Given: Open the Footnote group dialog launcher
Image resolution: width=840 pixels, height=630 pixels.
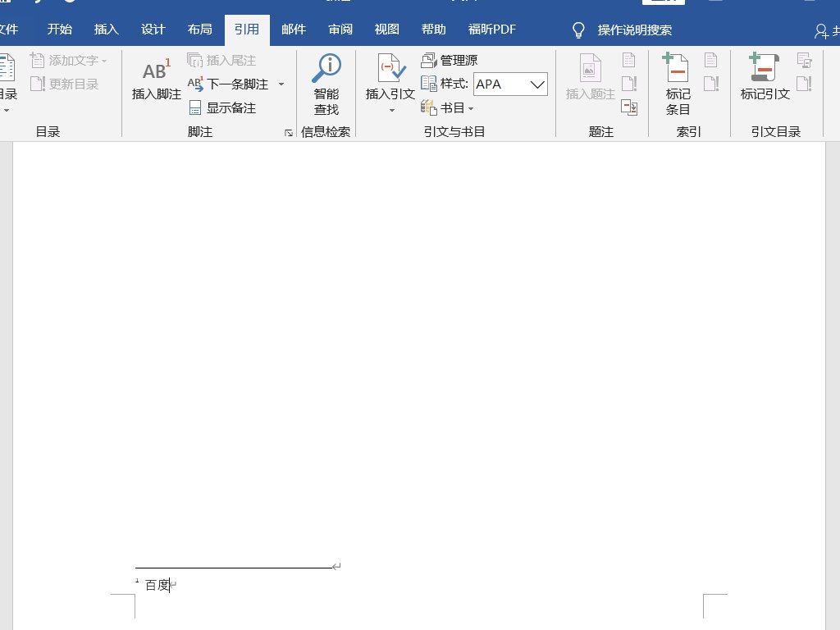Looking at the screenshot, I should click(x=288, y=131).
